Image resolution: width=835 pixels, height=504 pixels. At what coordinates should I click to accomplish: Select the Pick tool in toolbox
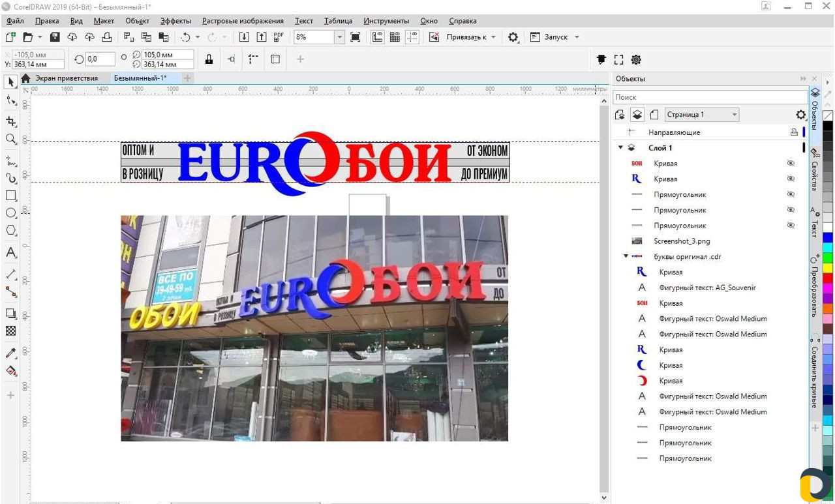10,82
